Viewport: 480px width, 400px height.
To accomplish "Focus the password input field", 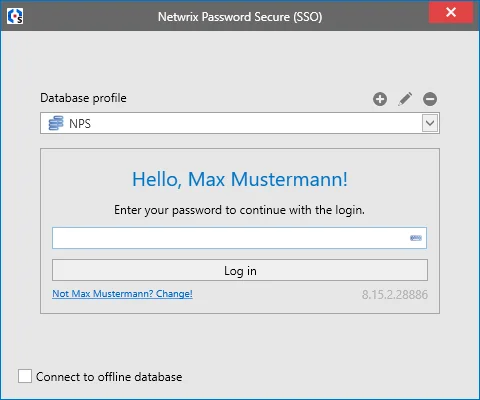I will tap(239, 238).
